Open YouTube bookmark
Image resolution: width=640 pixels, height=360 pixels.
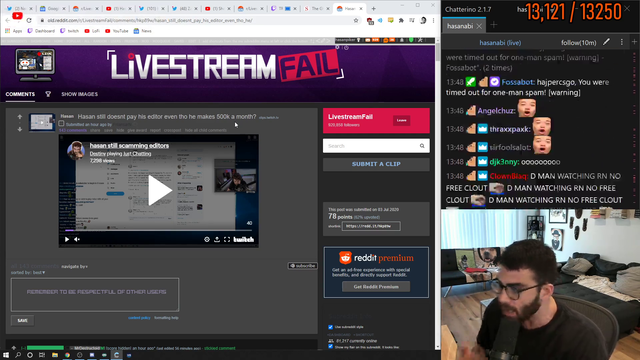point(116,31)
